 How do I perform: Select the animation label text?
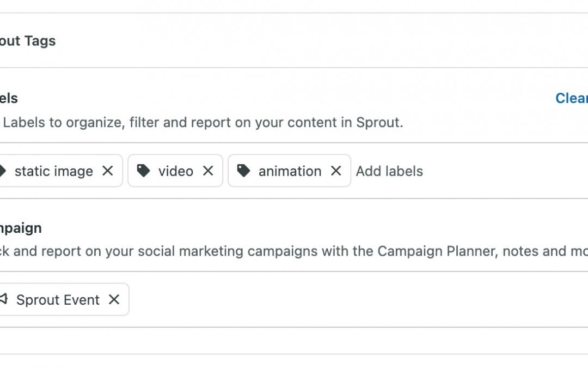pyautogui.click(x=290, y=171)
